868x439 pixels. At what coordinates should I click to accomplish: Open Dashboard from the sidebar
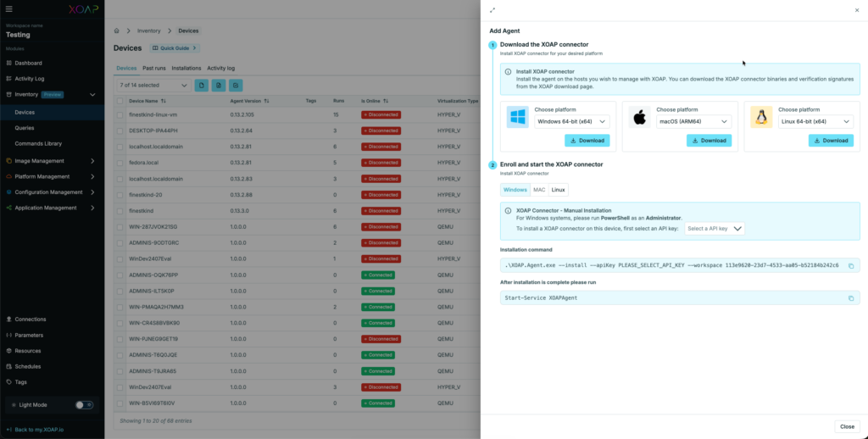tap(28, 63)
